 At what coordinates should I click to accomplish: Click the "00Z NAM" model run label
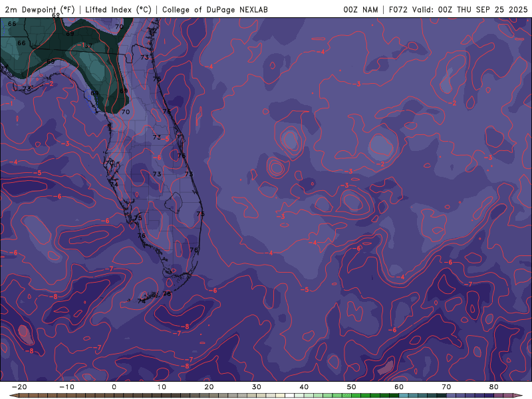pos(360,9)
